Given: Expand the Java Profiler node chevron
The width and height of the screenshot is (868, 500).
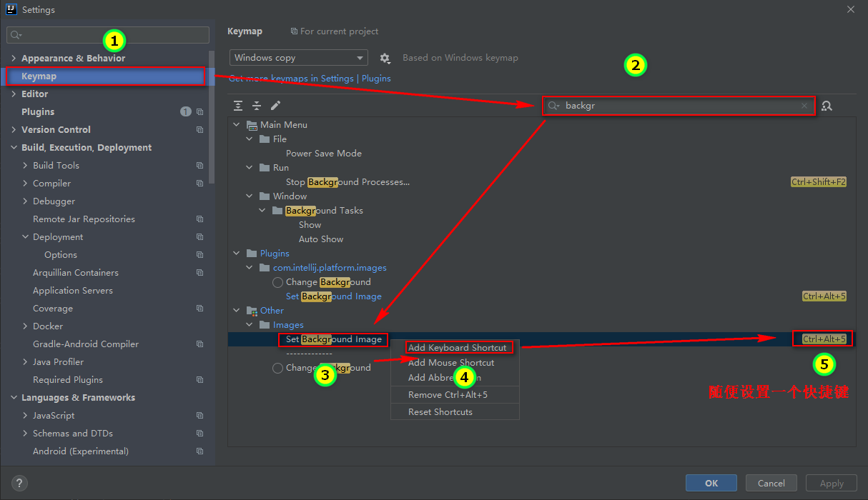Looking at the screenshot, I should pos(25,362).
